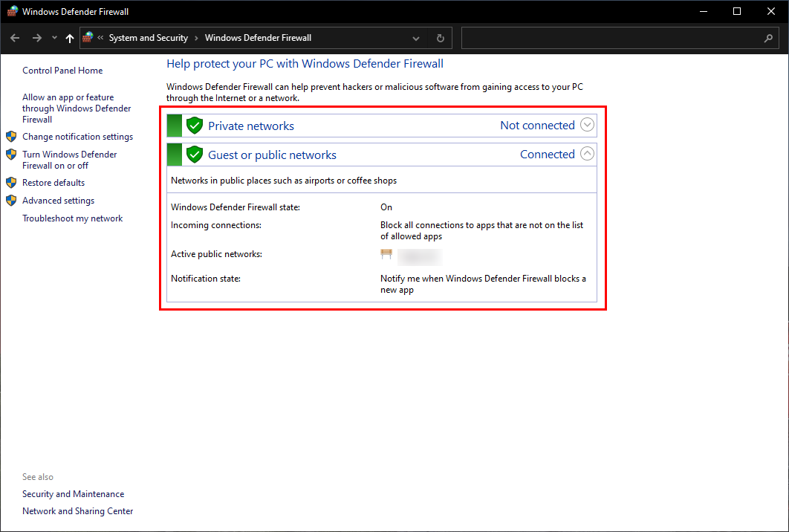Select the Windows Defender Firewall breadcrumb
789x532 pixels.
(258, 38)
